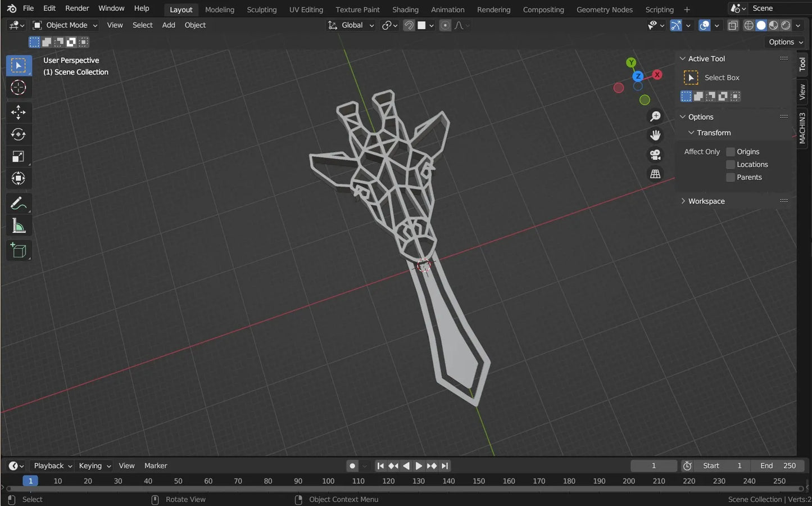Click the End frame field
The width and height of the screenshot is (812, 506).
tap(778, 466)
